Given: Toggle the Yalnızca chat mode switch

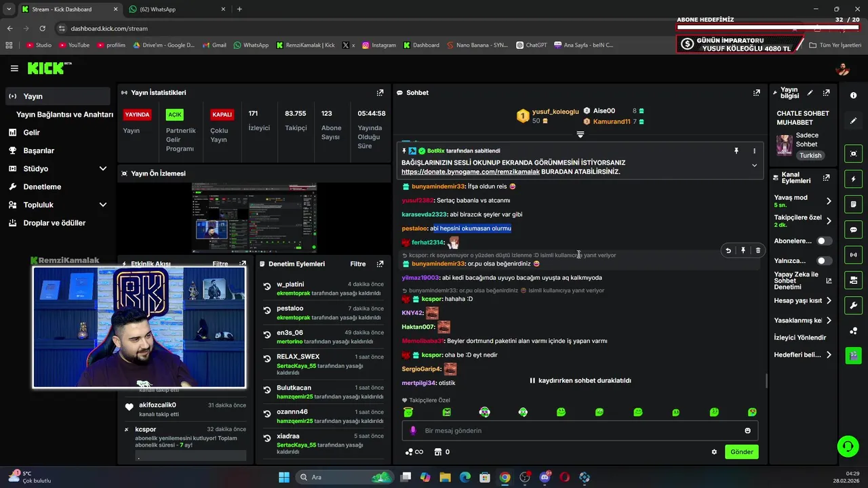Looking at the screenshot, I should tap(825, 261).
